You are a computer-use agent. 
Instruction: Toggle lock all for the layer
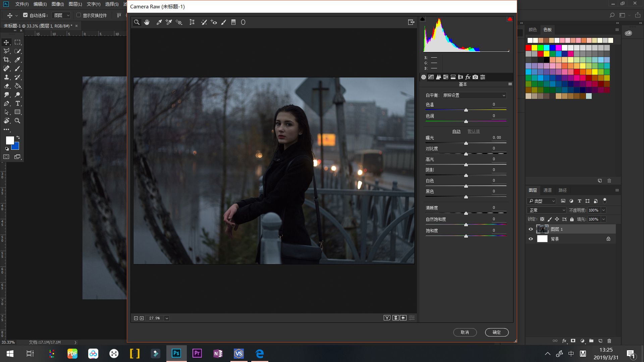(x=572, y=219)
